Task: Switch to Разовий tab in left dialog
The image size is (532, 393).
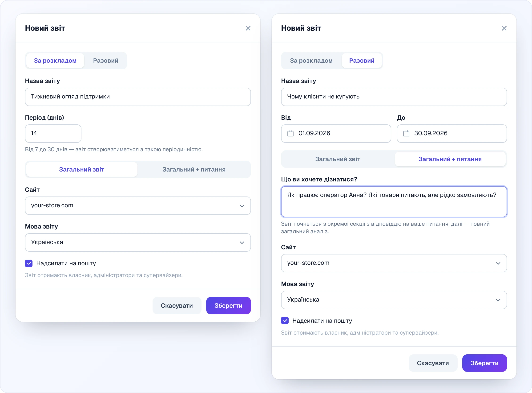Action: click(x=105, y=61)
